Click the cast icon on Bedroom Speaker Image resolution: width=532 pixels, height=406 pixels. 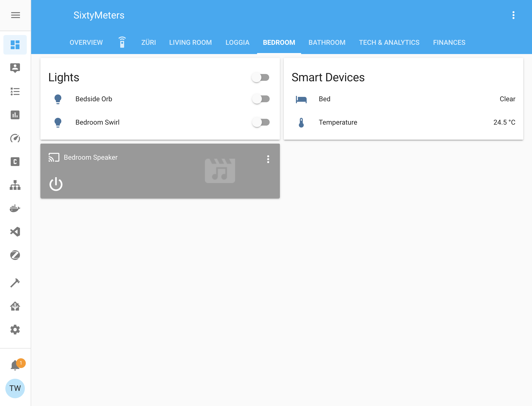pyautogui.click(x=54, y=157)
